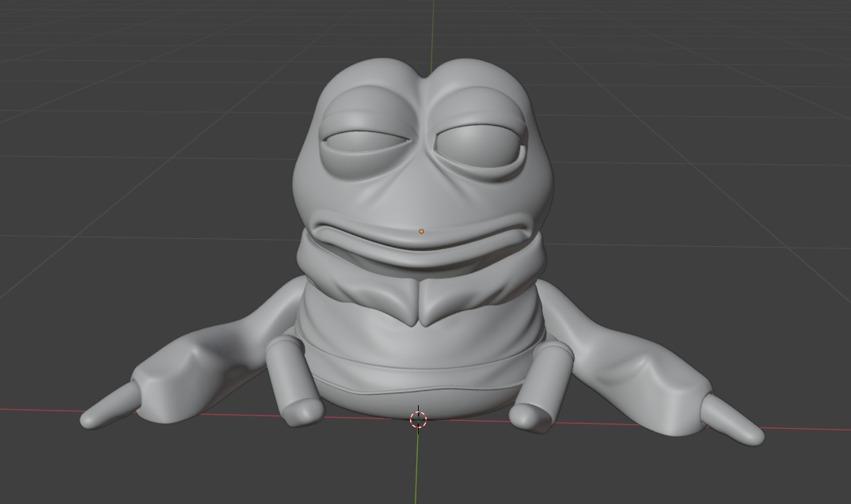
Task: Click the V-shaped collar on the frog's chest
Action: coord(421,301)
